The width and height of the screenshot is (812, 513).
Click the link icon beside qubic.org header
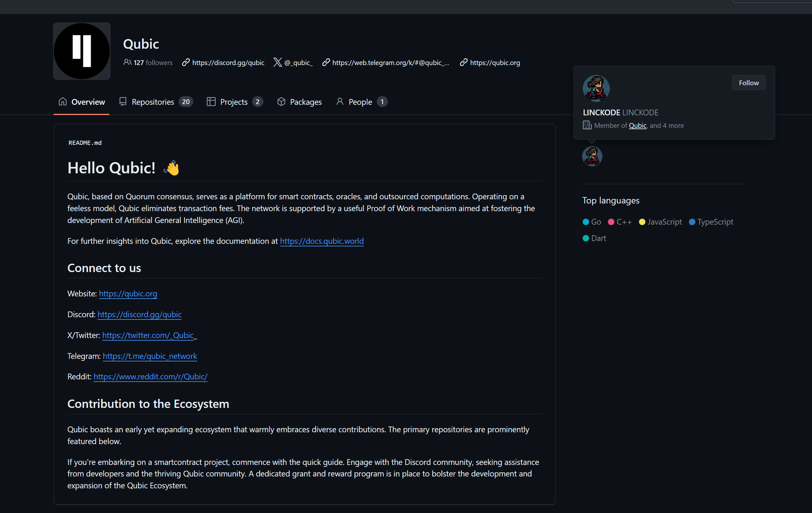point(464,62)
